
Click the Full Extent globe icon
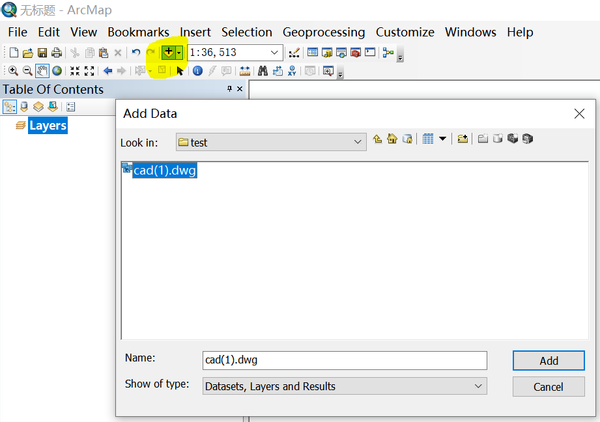pos(57,71)
